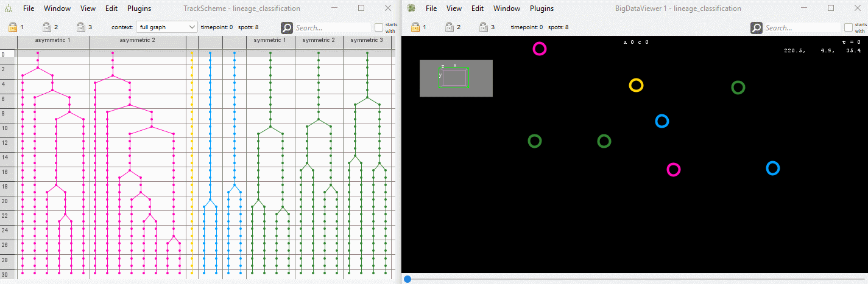This screenshot has width=868, height=284.
Task: Open File menu in TrackScheme window
Action: click(29, 9)
